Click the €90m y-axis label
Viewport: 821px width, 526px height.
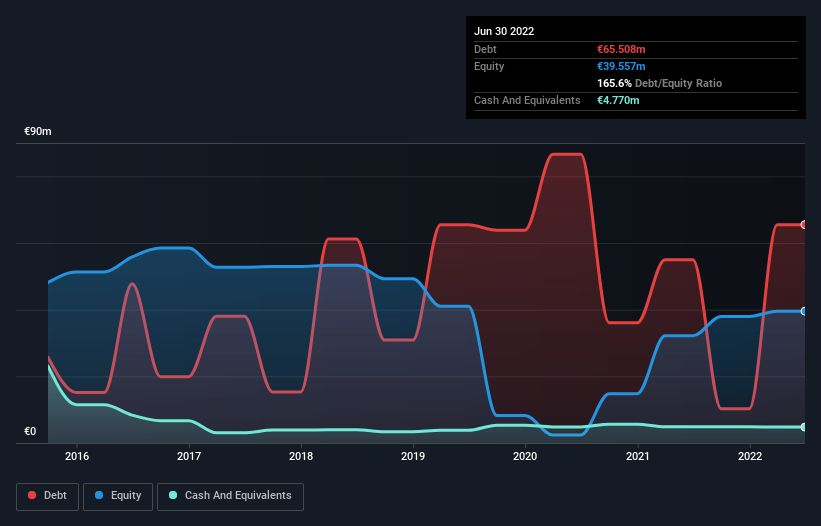38,131
